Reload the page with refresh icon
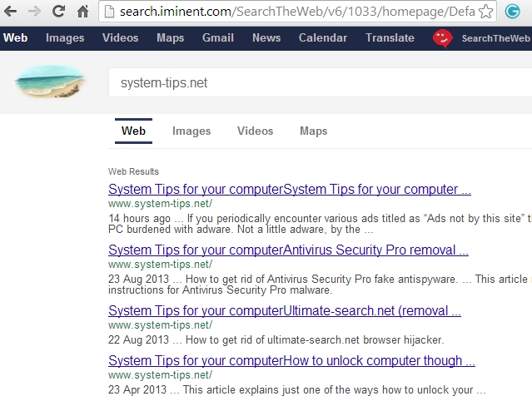 coord(58,12)
